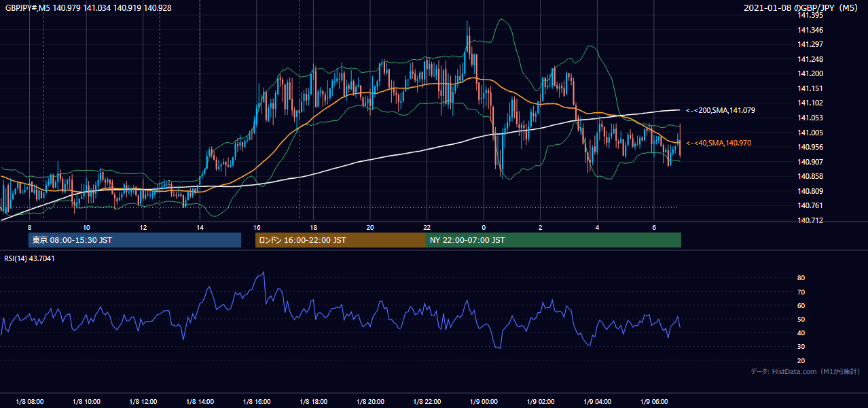The height and width of the screenshot is (408, 868).
Task: Click hour label 14 under the price chart
Action: (200, 227)
